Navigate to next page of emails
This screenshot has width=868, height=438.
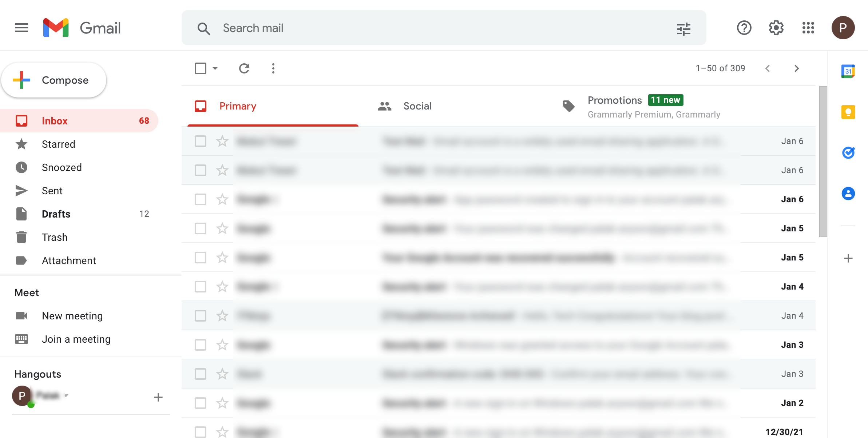(x=796, y=68)
